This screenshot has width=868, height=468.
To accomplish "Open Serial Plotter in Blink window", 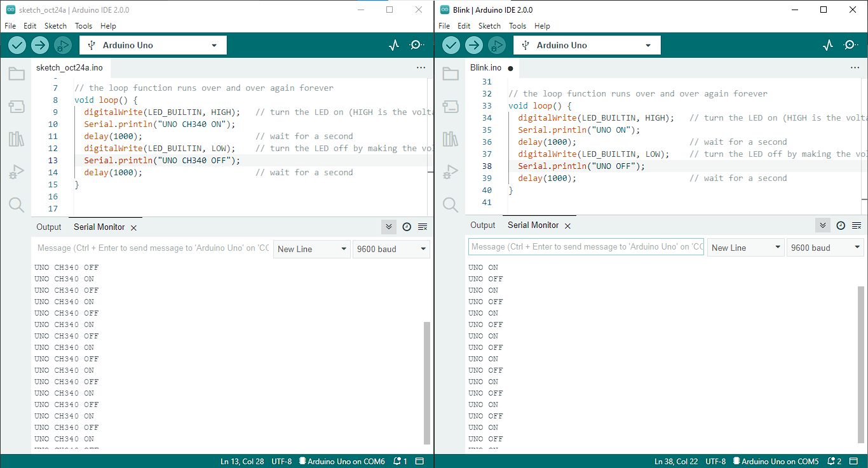I will pyautogui.click(x=828, y=45).
